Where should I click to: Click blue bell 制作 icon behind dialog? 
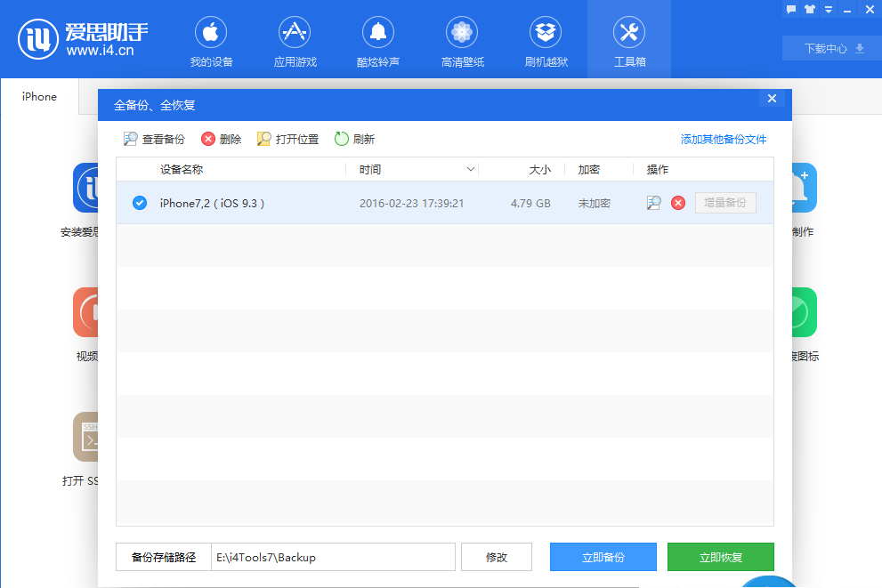click(805, 188)
